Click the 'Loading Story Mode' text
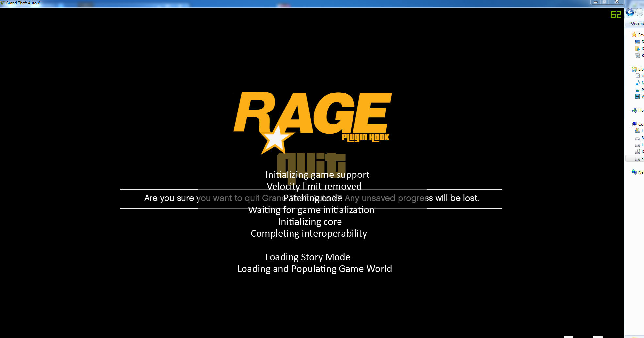The height and width of the screenshot is (338, 644). coord(308,257)
